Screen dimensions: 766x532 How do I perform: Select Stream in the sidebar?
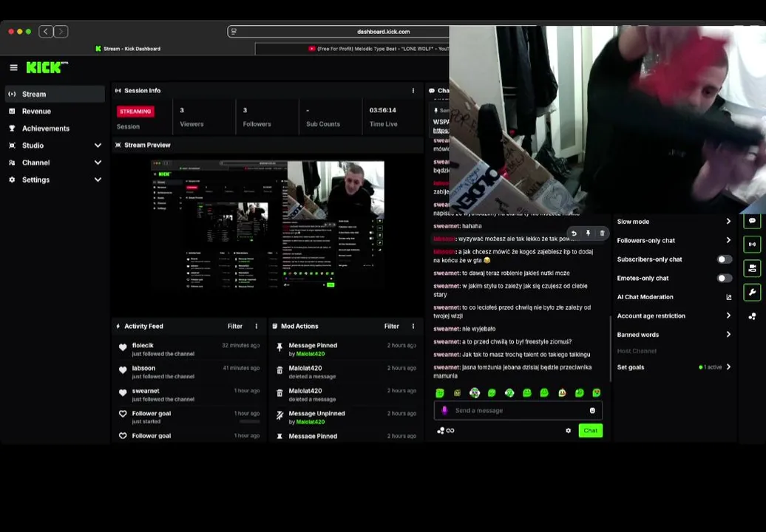[55, 94]
